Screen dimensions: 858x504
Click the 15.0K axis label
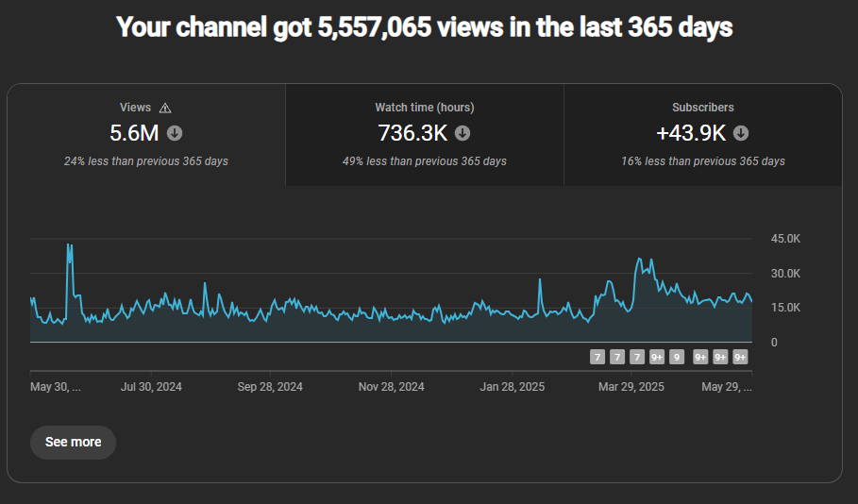click(785, 308)
